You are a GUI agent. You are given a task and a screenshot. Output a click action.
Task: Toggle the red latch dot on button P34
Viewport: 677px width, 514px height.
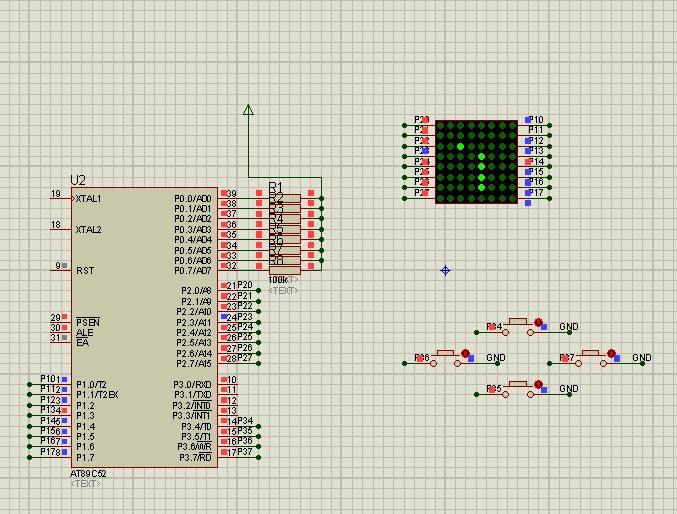click(x=538, y=322)
